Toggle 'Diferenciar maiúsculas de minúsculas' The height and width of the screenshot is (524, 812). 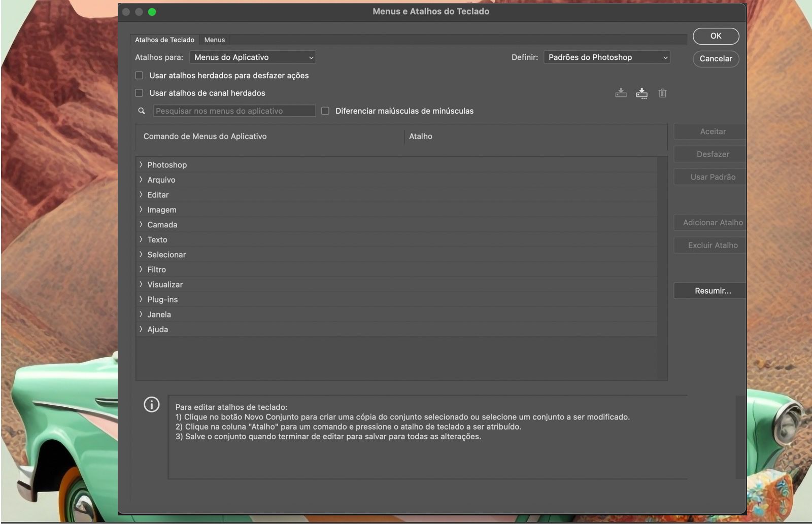(325, 111)
